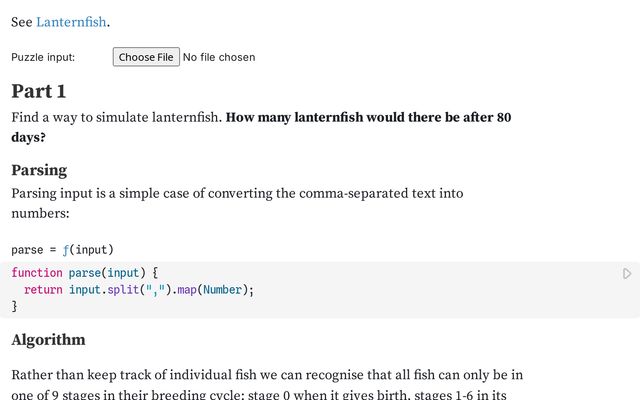Click the 'Algorithm' section heading
This screenshot has width=640, height=400.
pyautogui.click(x=48, y=339)
